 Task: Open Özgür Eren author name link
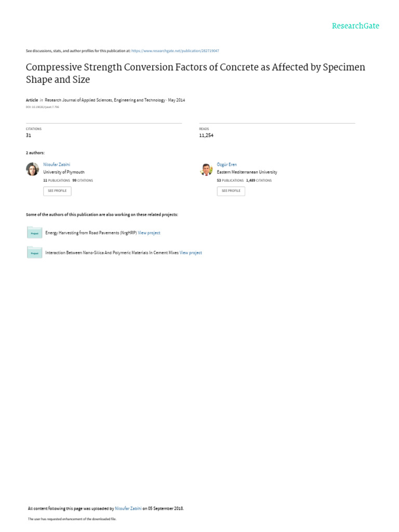[227, 164]
